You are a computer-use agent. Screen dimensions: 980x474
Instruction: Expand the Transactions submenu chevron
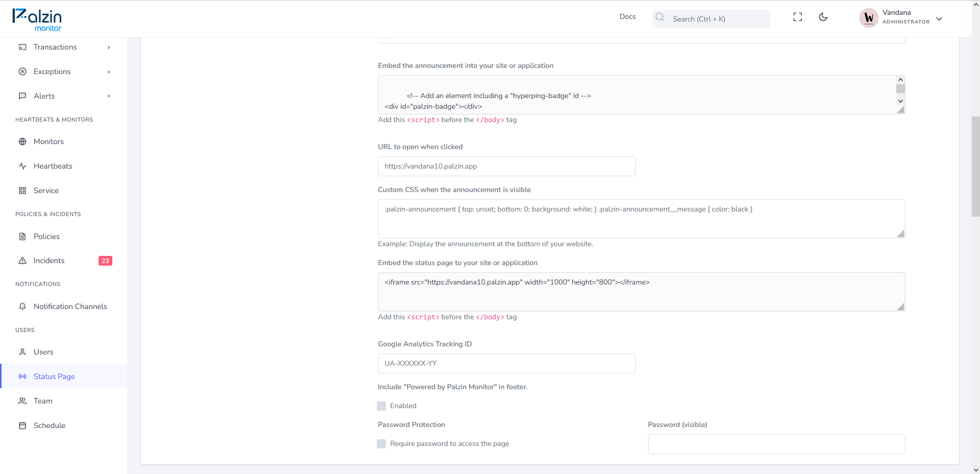(x=109, y=48)
